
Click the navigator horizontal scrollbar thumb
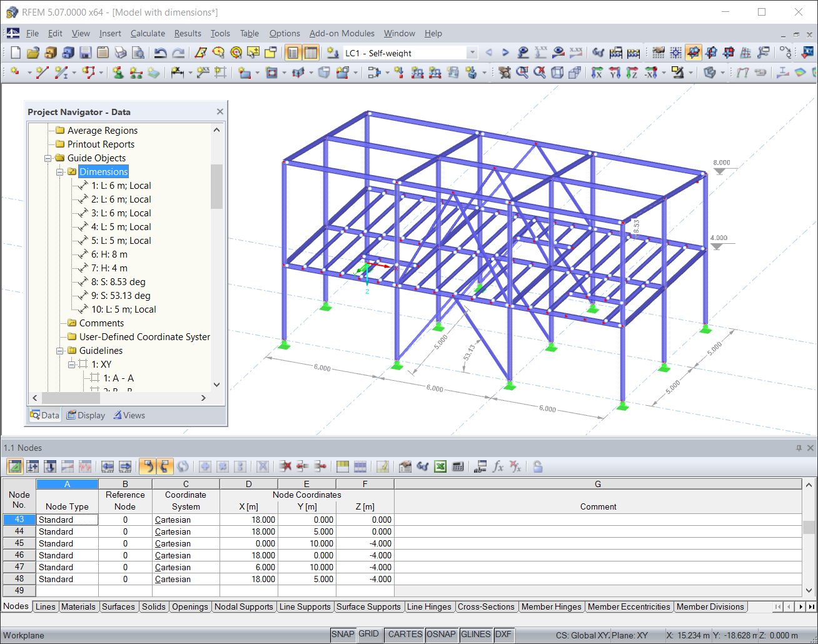71,398
